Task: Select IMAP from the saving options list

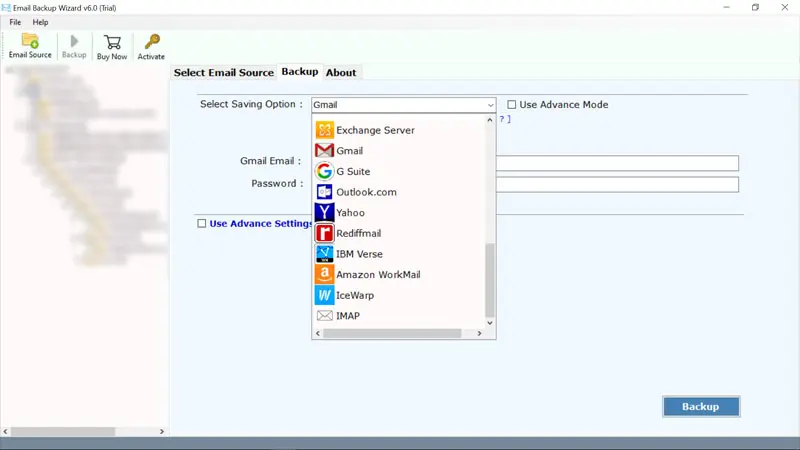Action: [348, 316]
